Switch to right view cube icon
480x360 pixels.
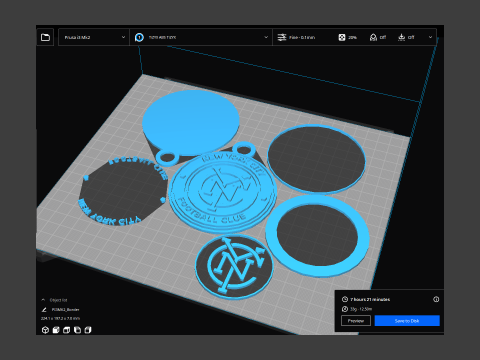click(x=88, y=330)
